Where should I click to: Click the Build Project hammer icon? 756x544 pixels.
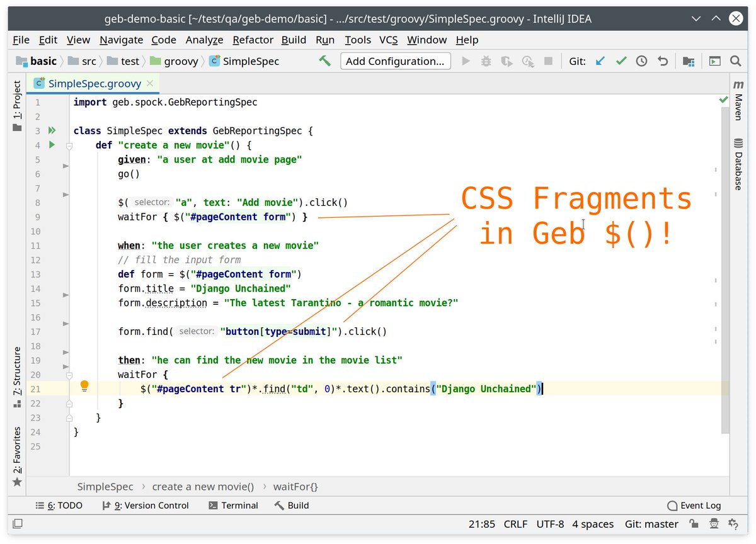[x=324, y=61]
